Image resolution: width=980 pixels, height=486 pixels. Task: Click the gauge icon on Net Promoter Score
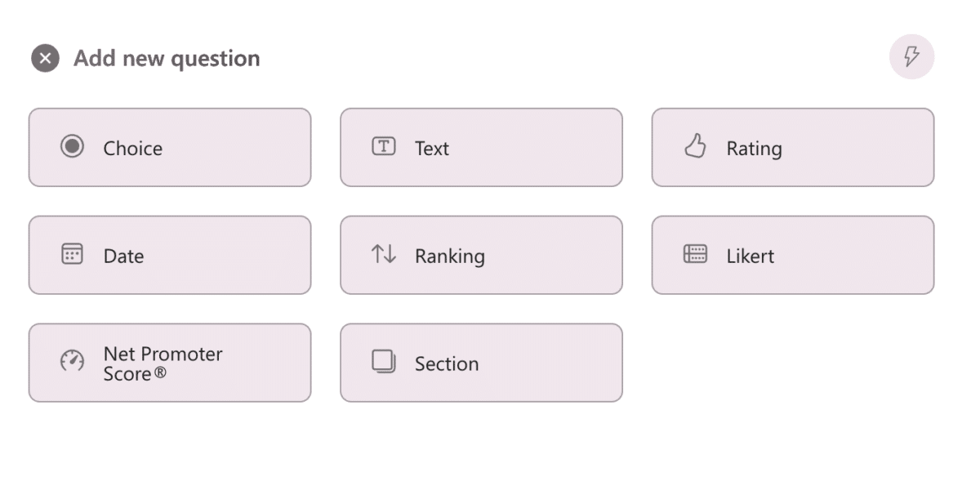(x=72, y=363)
